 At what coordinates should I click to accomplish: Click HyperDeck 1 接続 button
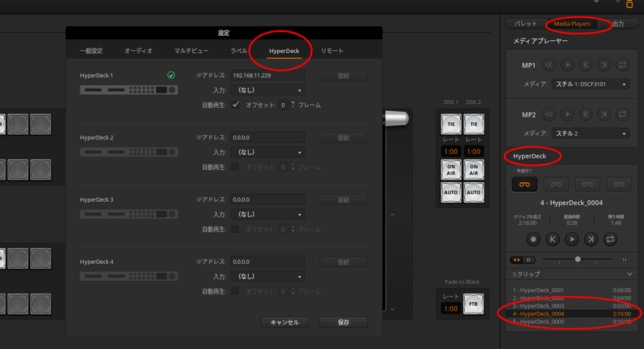point(343,76)
